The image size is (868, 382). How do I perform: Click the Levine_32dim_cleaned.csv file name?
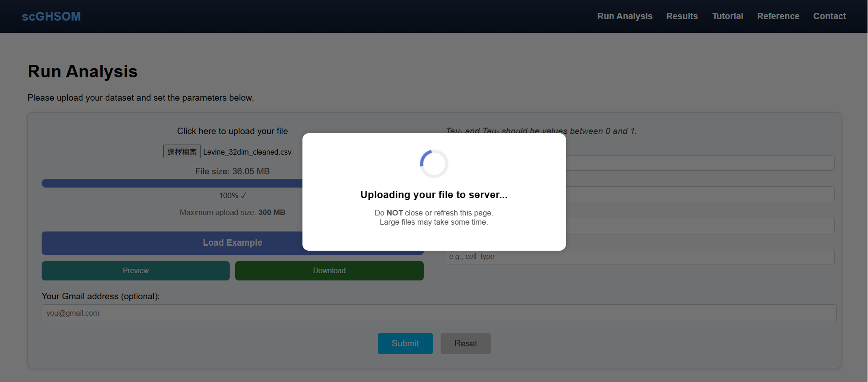[247, 152]
